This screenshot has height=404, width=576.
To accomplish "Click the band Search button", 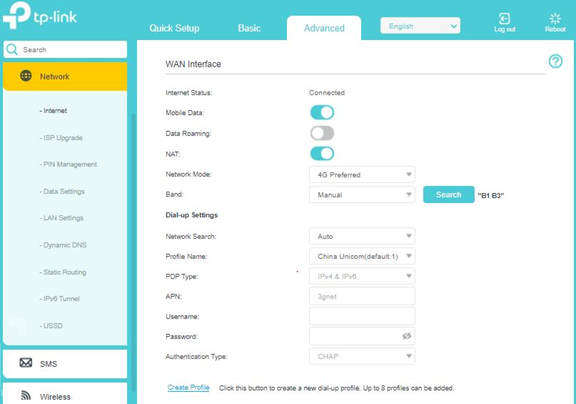I will [449, 195].
